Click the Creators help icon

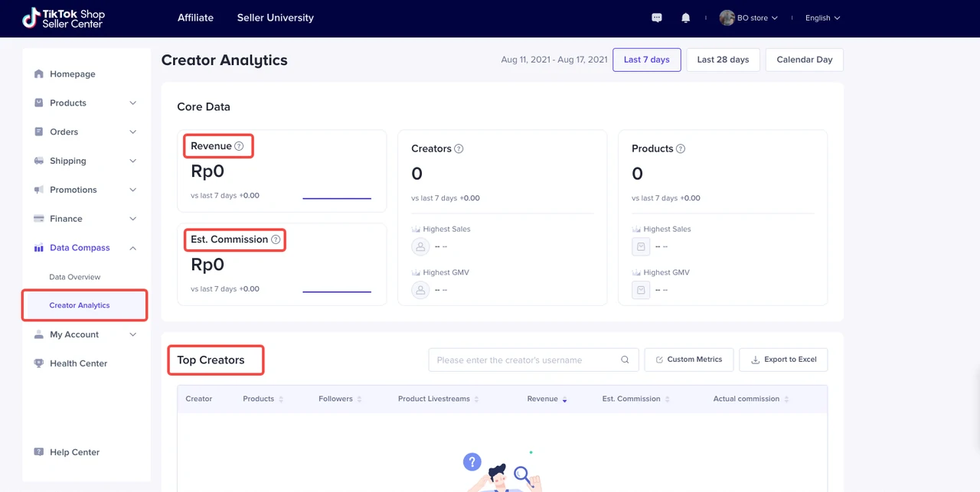point(459,149)
